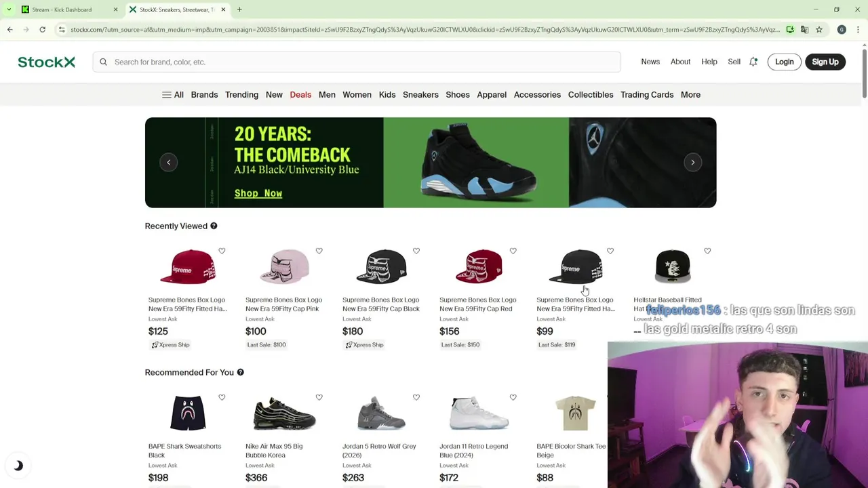Click the Sign Up button
The height and width of the screenshot is (488, 868).
pos(825,62)
